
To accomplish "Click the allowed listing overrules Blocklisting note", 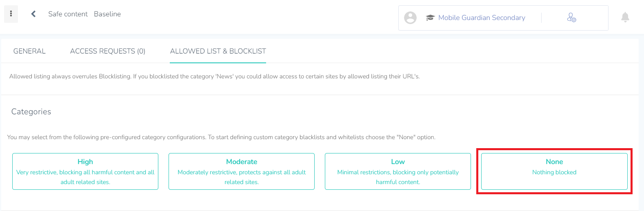I will (214, 76).
